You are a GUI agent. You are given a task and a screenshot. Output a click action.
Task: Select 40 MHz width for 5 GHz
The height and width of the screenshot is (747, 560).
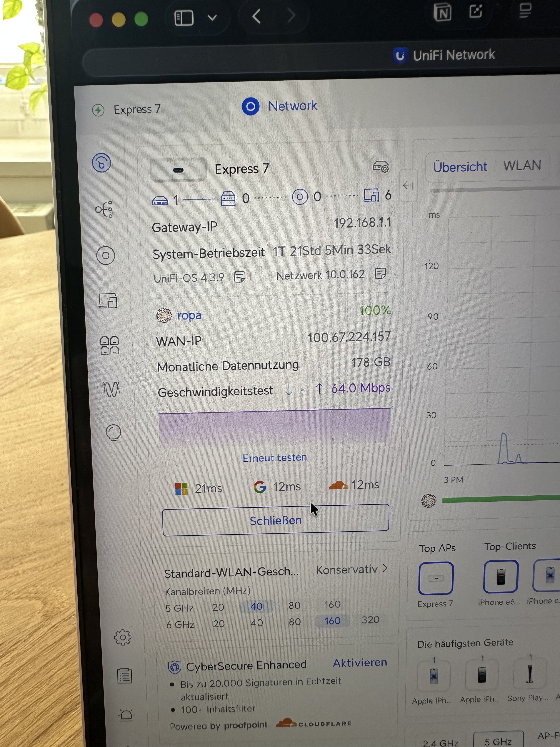coord(256,606)
